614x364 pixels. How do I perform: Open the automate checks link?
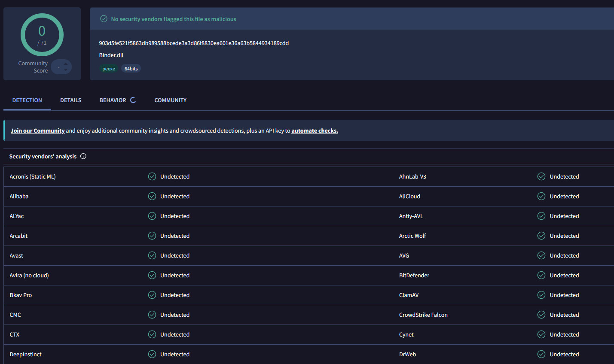click(x=315, y=130)
